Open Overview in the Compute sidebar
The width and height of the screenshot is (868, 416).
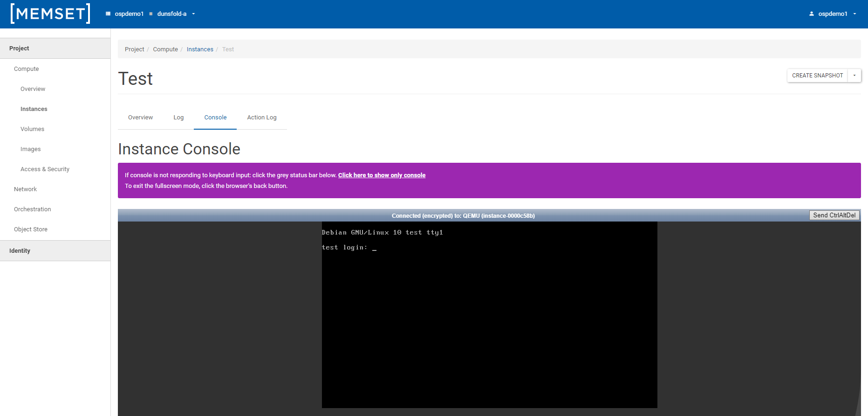pos(55,89)
